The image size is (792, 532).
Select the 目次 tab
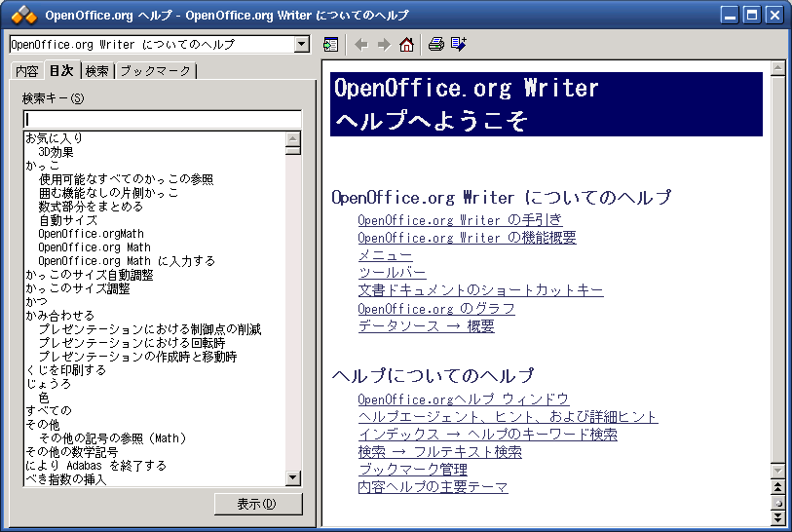click(61, 70)
